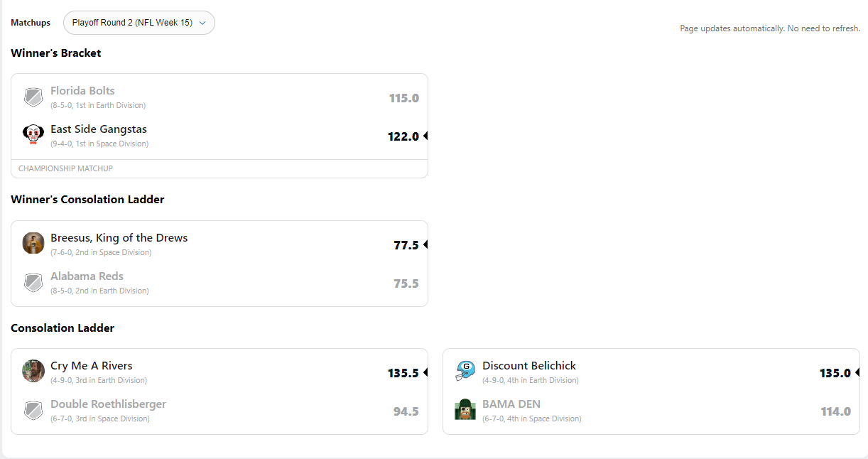The width and height of the screenshot is (868, 459).
Task: Select the BAMA DEN team name
Action: click(511, 404)
